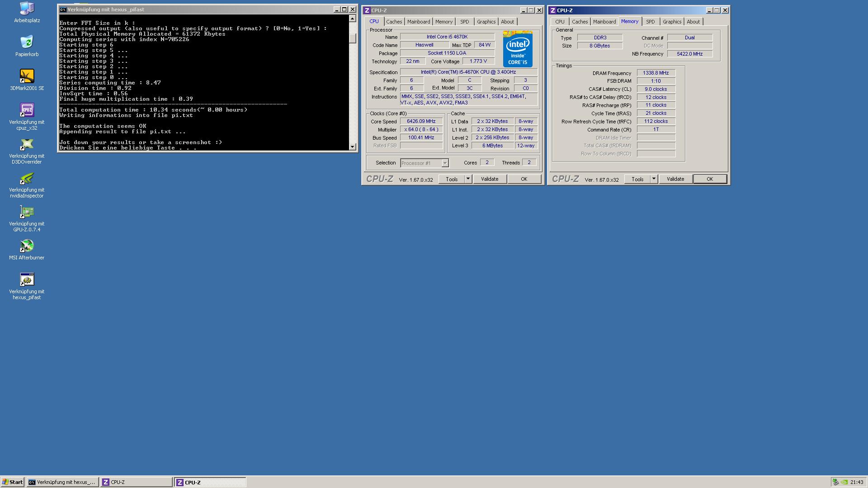Click the Name field Intel Core i5 4670K
Image resolution: width=868 pixels, height=488 pixels.
click(x=447, y=37)
